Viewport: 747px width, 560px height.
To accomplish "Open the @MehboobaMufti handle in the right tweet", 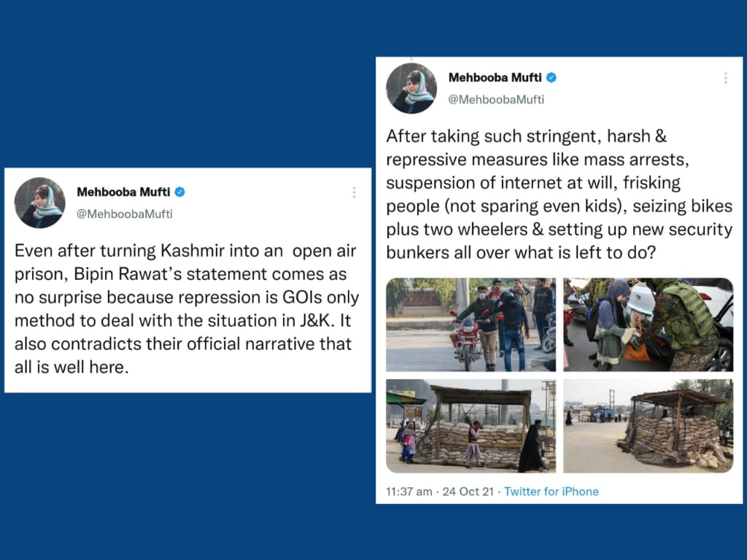I will coord(496,100).
